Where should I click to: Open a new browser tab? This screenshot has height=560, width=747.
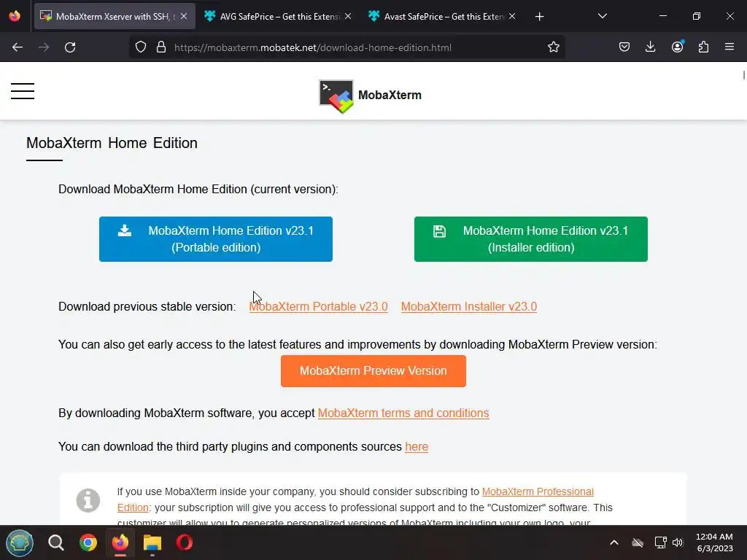pyautogui.click(x=539, y=17)
